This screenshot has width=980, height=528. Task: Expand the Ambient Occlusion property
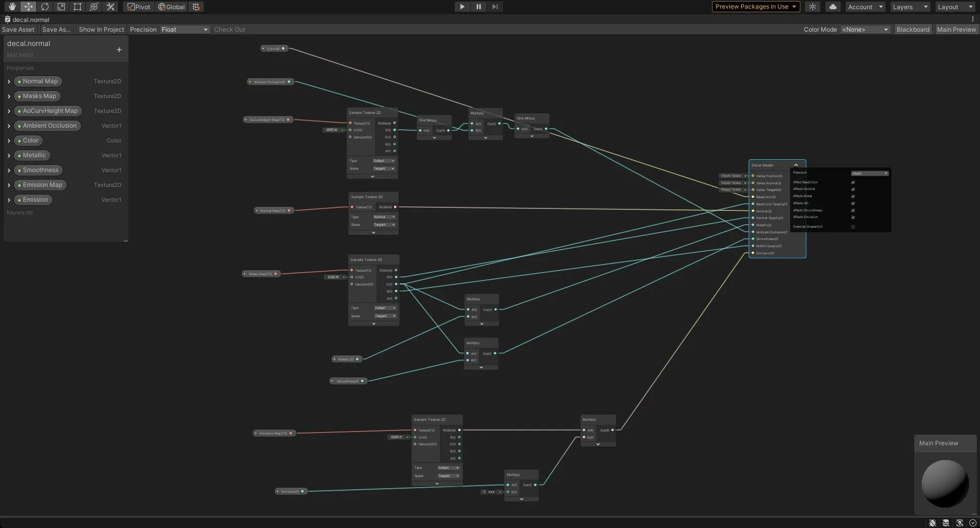[9, 126]
